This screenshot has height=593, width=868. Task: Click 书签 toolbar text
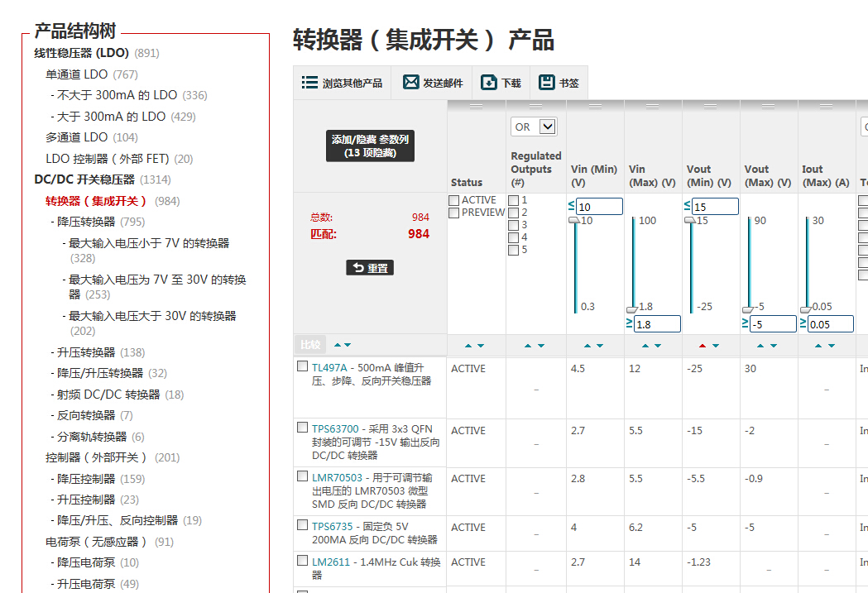(x=569, y=83)
